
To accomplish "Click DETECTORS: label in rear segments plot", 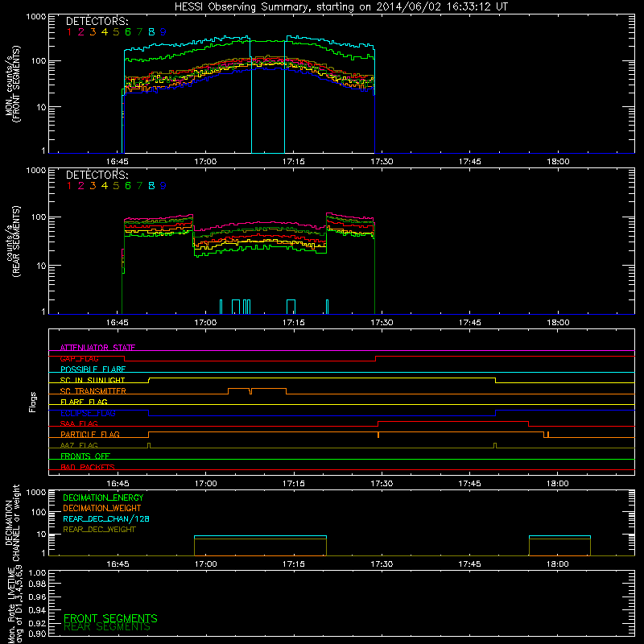I will click(x=97, y=175).
